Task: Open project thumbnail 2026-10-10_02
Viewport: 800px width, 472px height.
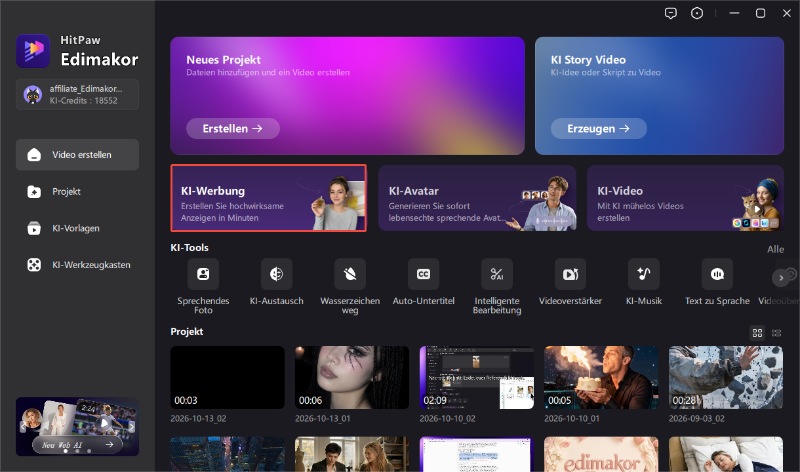Action: 477,377
